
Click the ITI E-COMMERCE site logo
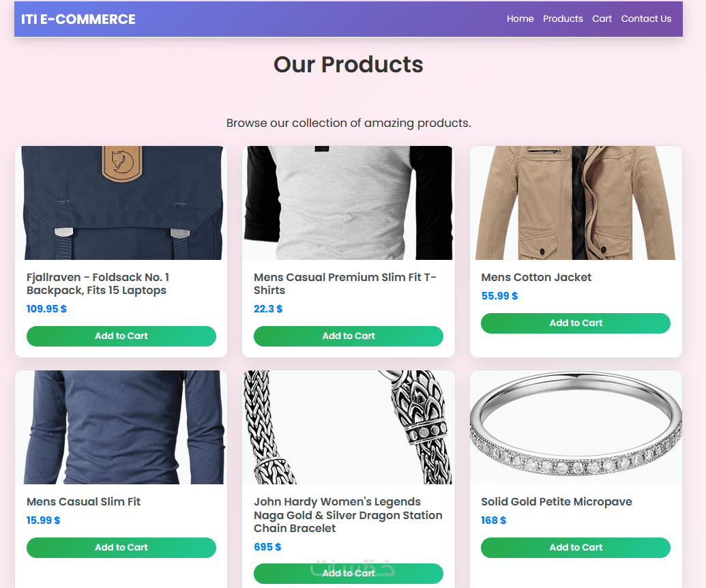[78, 19]
